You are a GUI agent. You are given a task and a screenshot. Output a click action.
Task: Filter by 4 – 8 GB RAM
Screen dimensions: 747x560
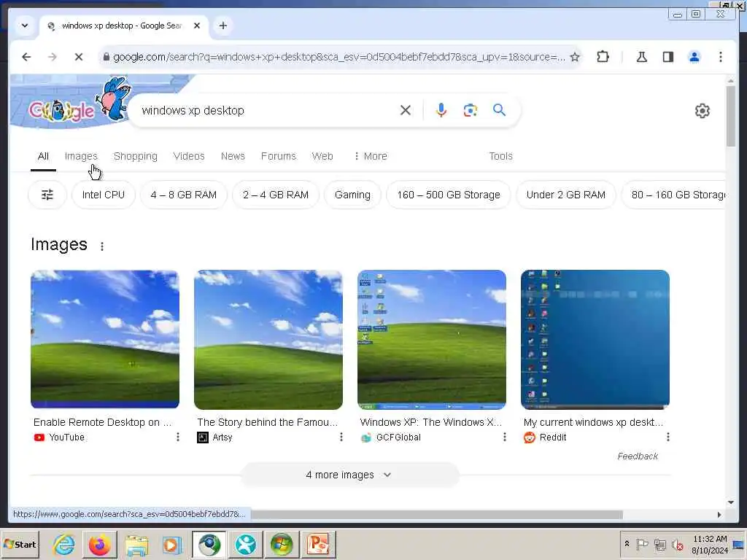pyautogui.click(x=183, y=195)
